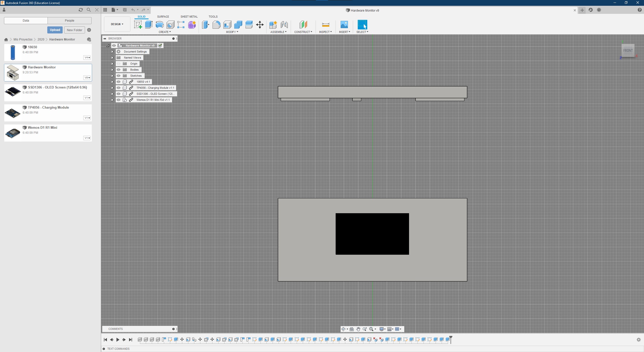Open the DESIGN workspace dropdown
The width and height of the screenshot is (644, 352).
[x=117, y=24]
